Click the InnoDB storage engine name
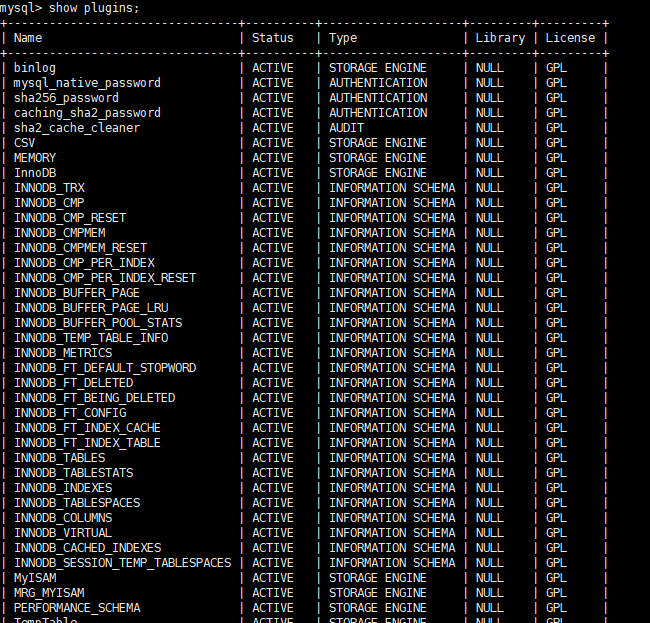This screenshot has width=650, height=623. tap(35, 173)
